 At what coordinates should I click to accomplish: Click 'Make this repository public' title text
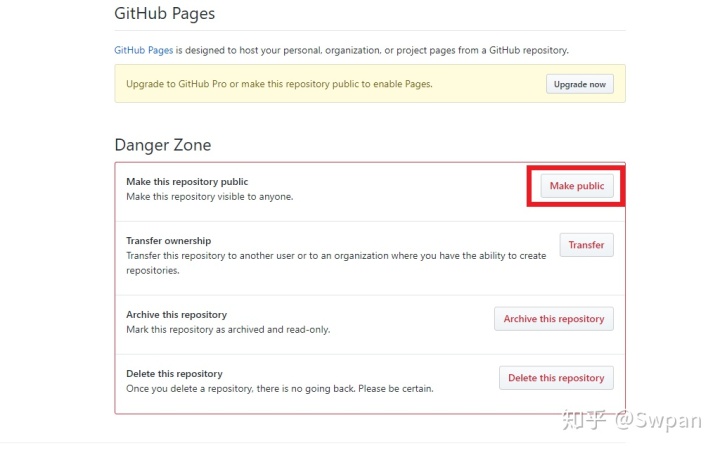[187, 182]
